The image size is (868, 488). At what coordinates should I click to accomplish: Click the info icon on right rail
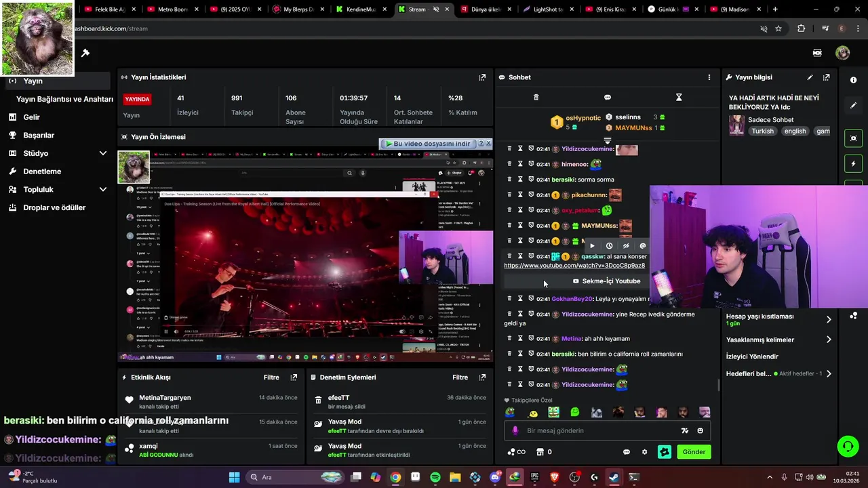click(x=853, y=80)
